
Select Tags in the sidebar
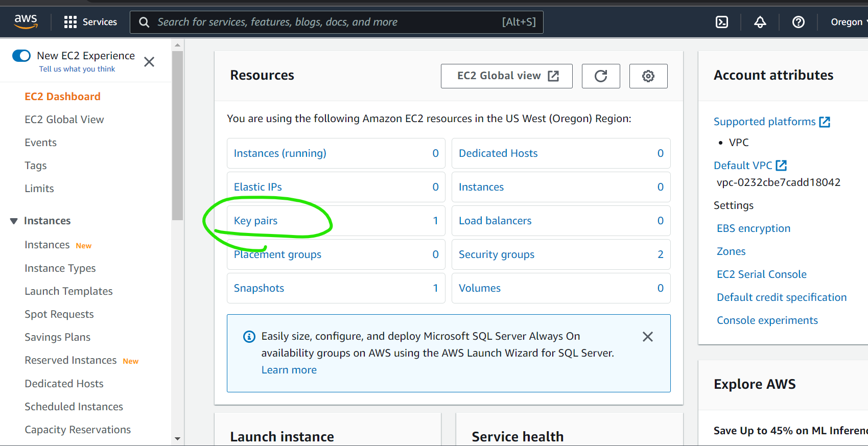click(x=36, y=166)
